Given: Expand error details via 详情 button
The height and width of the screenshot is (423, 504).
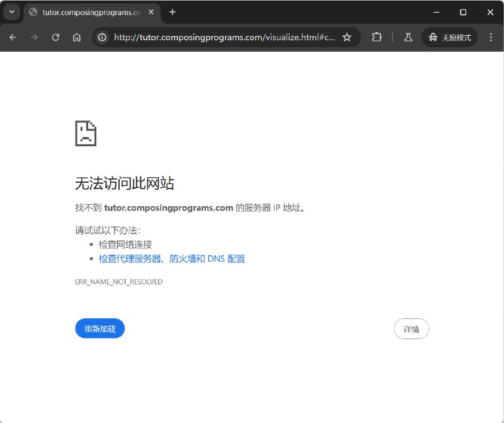Looking at the screenshot, I should (411, 328).
